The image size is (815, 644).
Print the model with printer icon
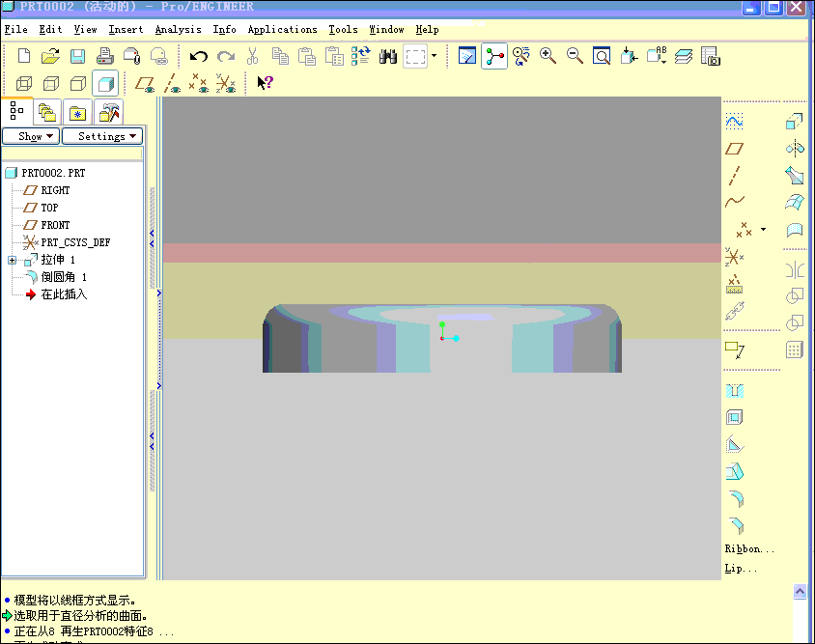pos(105,56)
